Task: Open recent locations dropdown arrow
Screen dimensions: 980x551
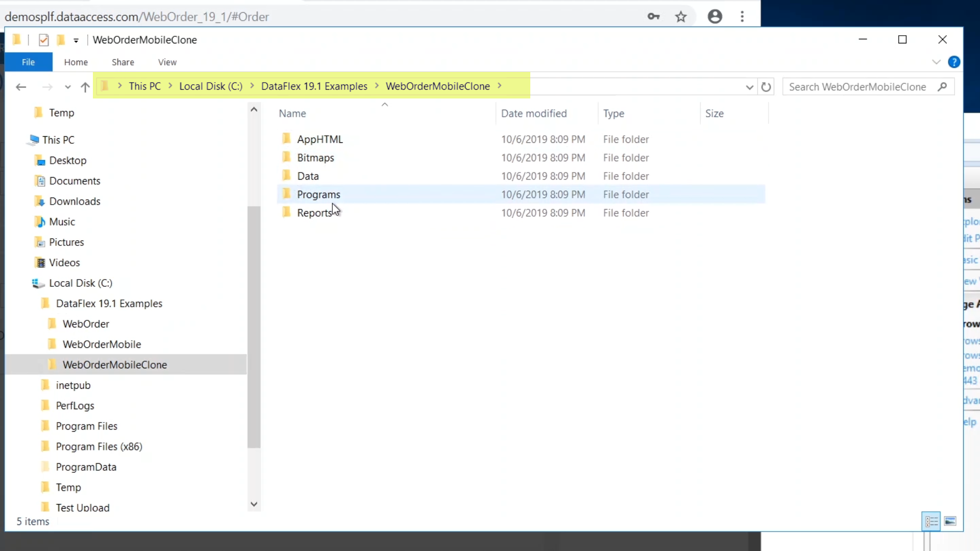Action: [x=67, y=87]
